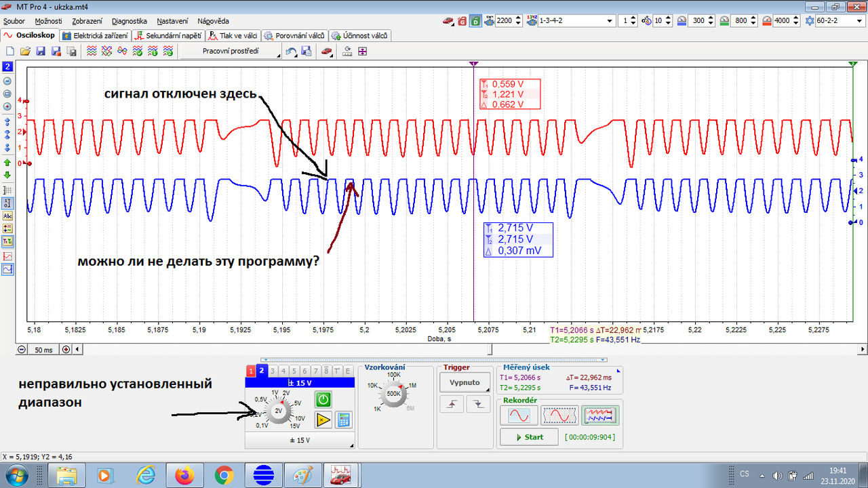
Task: Click the voltage range rotary knob
Action: coord(278,411)
